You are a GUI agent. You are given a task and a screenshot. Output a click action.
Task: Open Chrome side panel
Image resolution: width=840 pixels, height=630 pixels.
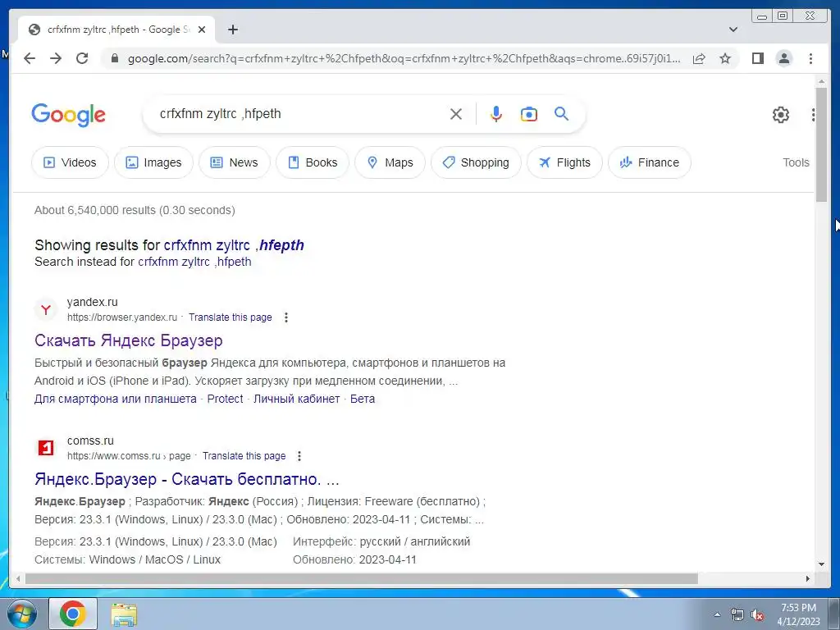tap(757, 58)
